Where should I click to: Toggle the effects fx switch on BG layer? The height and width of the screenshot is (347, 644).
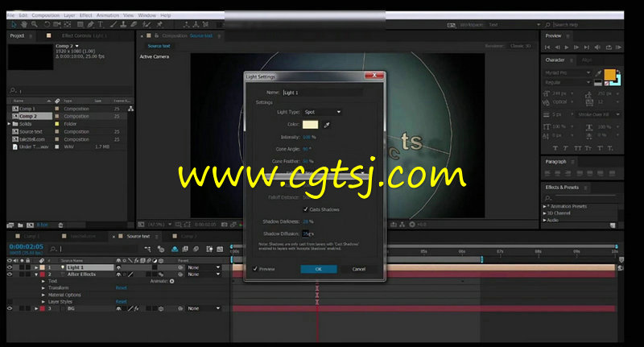point(136,308)
